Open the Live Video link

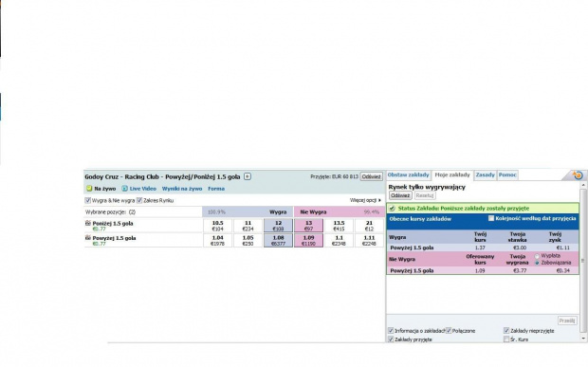pos(143,189)
